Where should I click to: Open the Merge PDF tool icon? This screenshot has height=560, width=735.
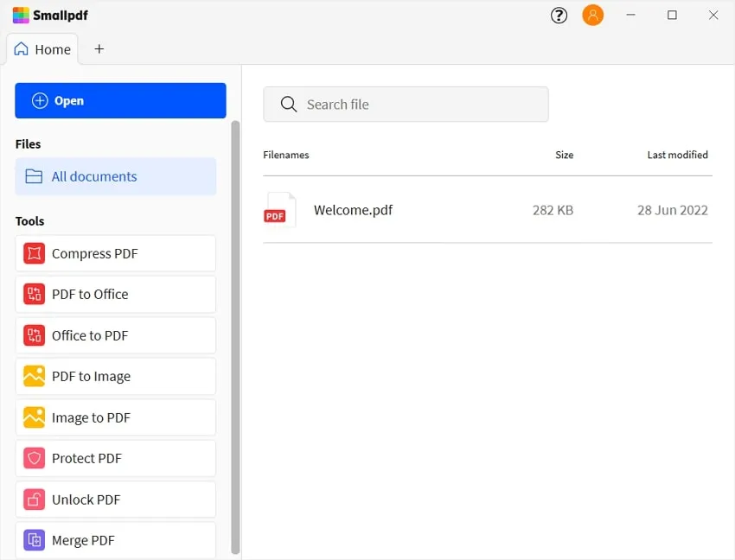point(34,540)
